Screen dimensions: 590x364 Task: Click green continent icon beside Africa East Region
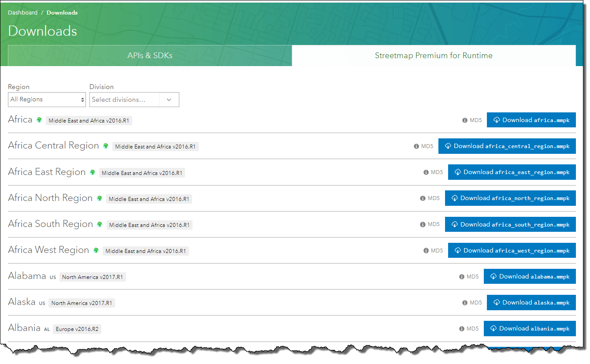pyautogui.click(x=93, y=172)
